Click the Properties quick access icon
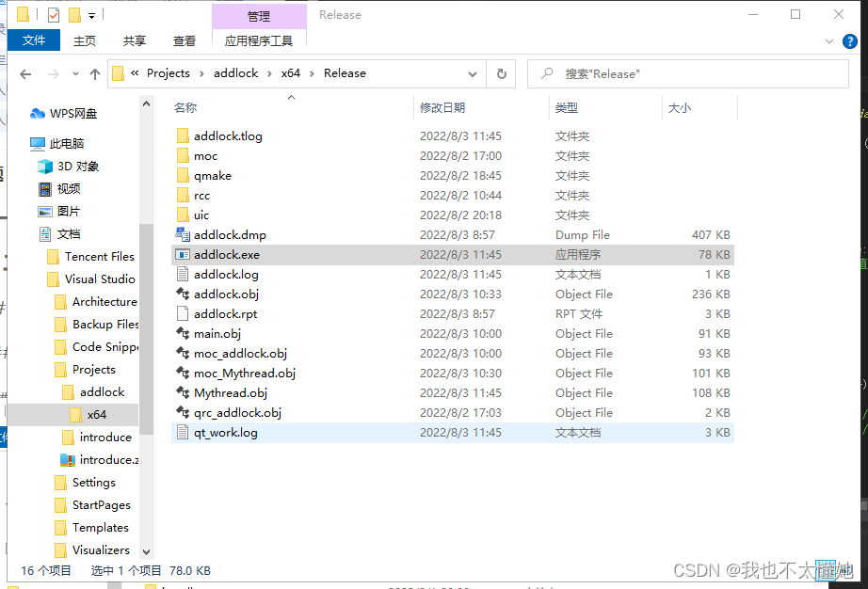Image resolution: width=868 pixels, height=589 pixels. click(x=54, y=15)
